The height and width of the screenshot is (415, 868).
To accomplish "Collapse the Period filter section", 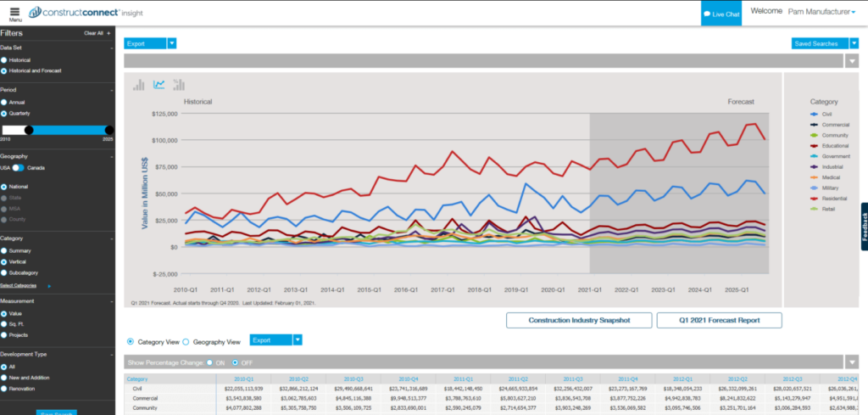I will pos(111,90).
